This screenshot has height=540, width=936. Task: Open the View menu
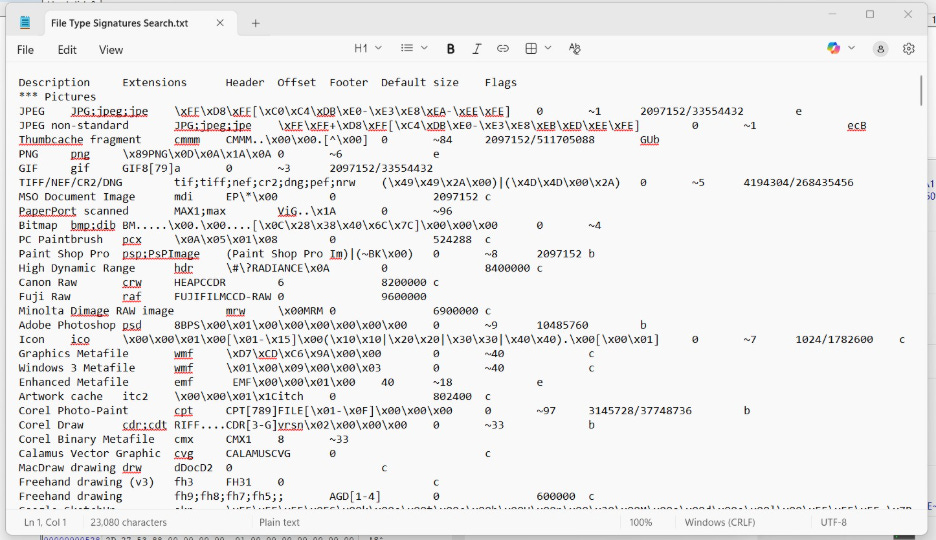click(110, 50)
